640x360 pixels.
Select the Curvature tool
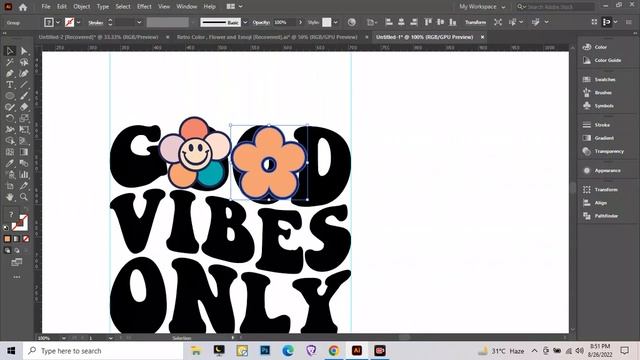tap(24, 73)
